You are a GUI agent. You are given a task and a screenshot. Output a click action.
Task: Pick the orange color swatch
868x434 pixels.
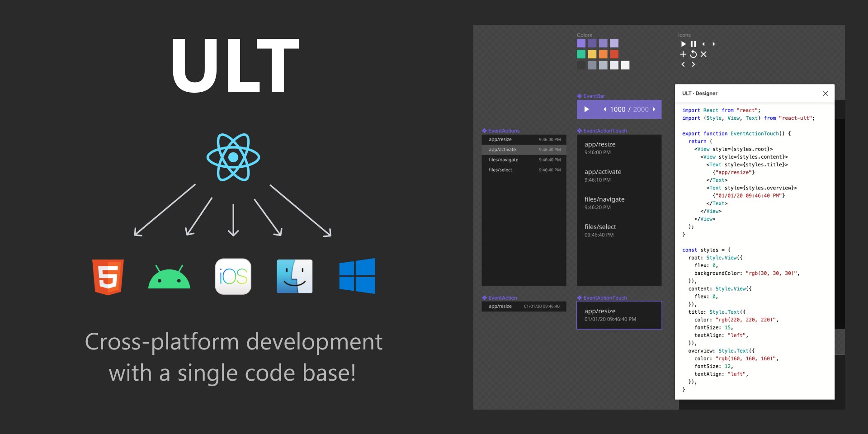point(603,54)
